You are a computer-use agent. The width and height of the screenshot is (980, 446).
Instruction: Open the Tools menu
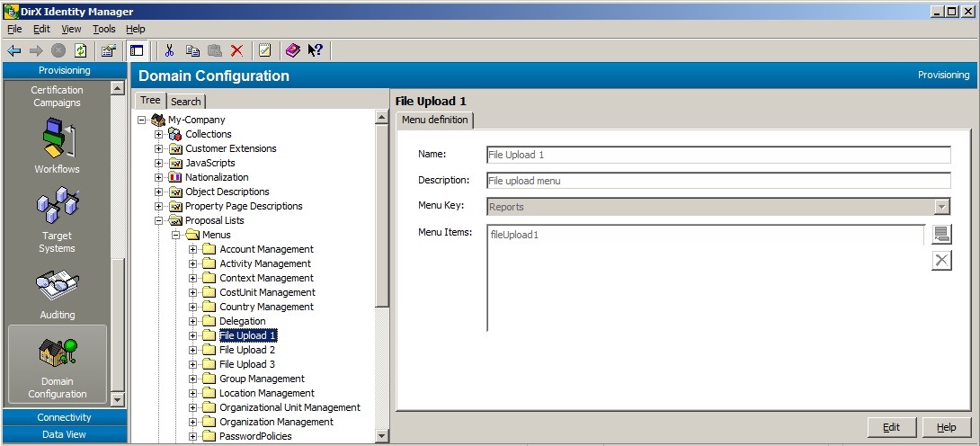click(103, 29)
